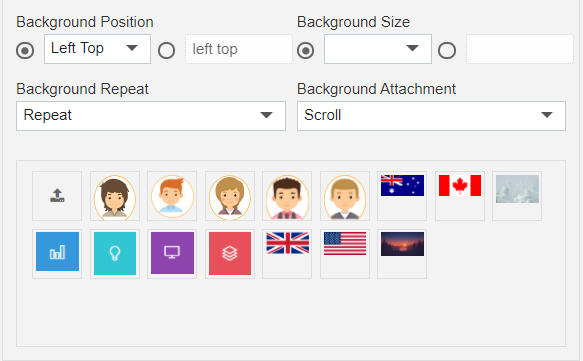Open the empty Background Size dropdown
Viewport: 583px width, 361px height.
[x=378, y=49]
